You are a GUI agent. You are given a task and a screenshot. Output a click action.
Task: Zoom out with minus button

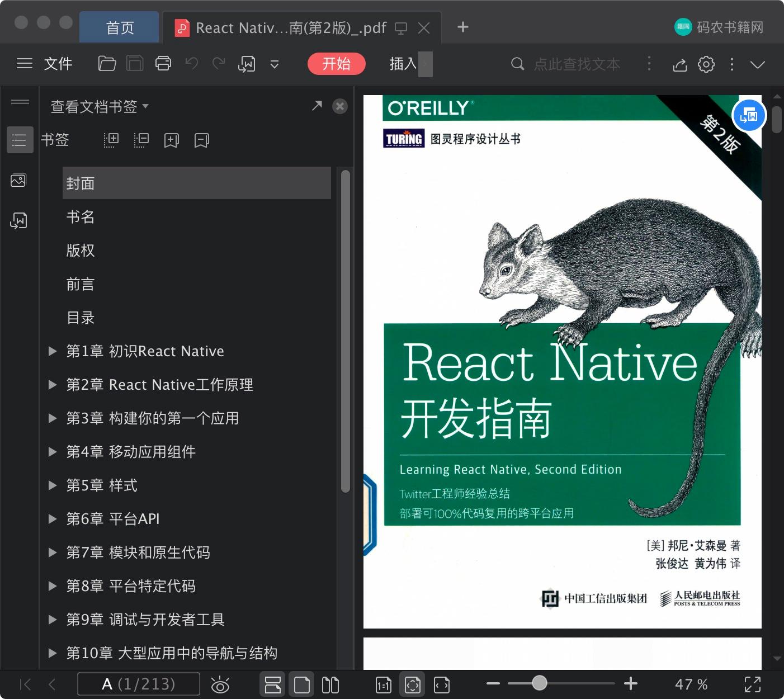[x=493, y=683]
